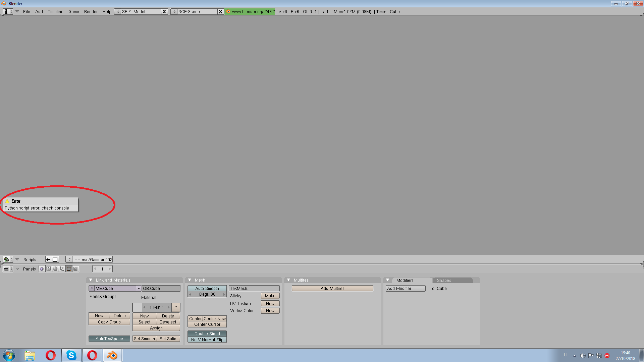Viewport: 644px width, 362px height.
Task: Click the material color swatch
Action: click(x=137, y=307)
